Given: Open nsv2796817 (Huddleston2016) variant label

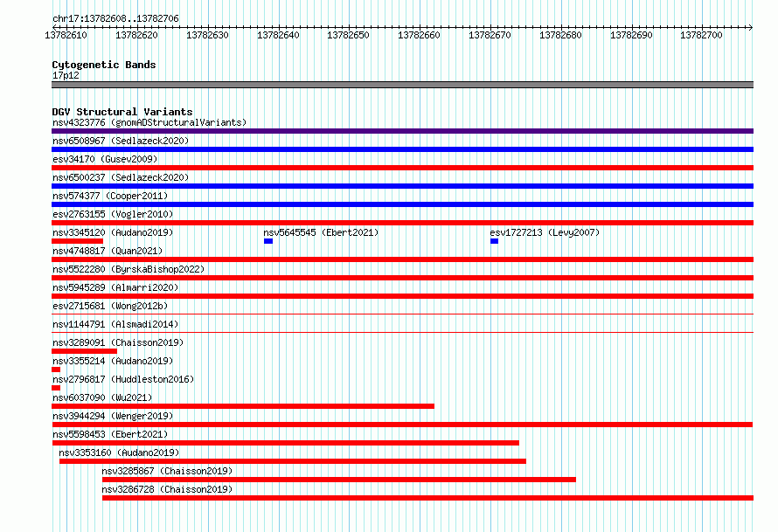Looking at the screenshot, I should tap(123, 379).
